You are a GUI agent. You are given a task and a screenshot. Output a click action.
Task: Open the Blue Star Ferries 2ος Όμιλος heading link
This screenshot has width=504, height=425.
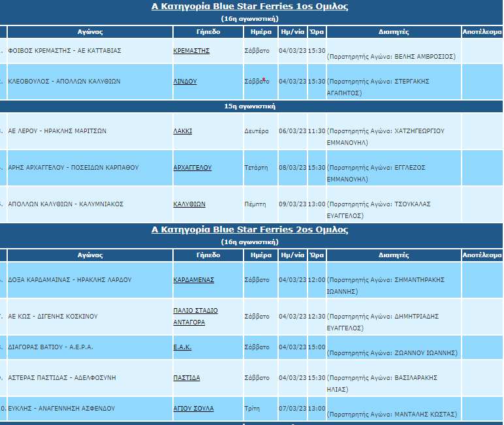pyautogui.click(x=249, y=230)
